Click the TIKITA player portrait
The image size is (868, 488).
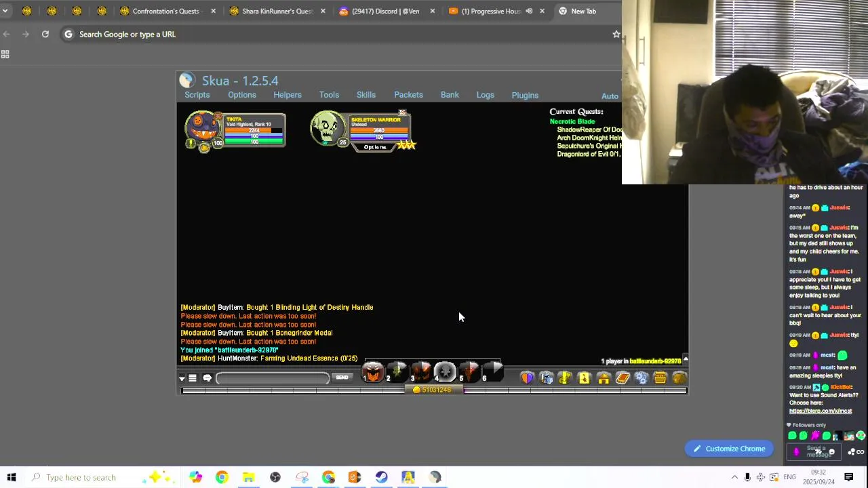point(203,129)
